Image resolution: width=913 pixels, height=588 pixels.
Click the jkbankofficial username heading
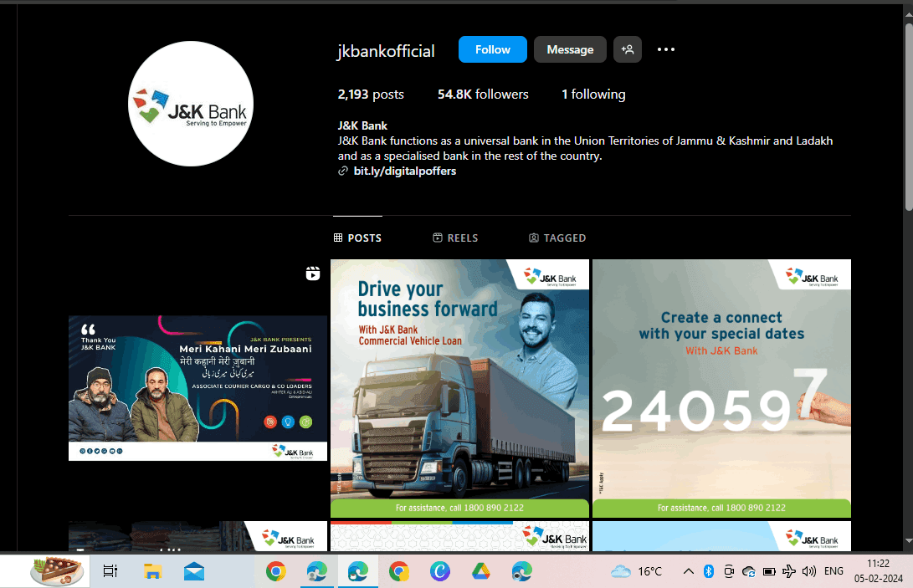click(x=386, y=51)
